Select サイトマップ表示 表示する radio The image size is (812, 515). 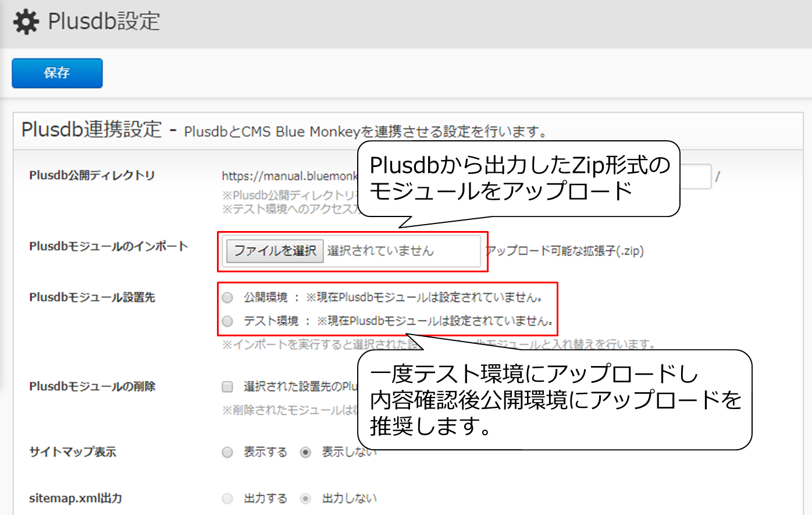227,452
